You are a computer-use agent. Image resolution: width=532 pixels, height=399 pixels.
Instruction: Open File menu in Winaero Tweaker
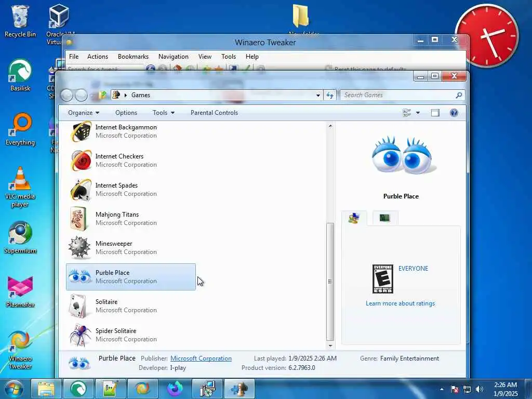[74, 57]
